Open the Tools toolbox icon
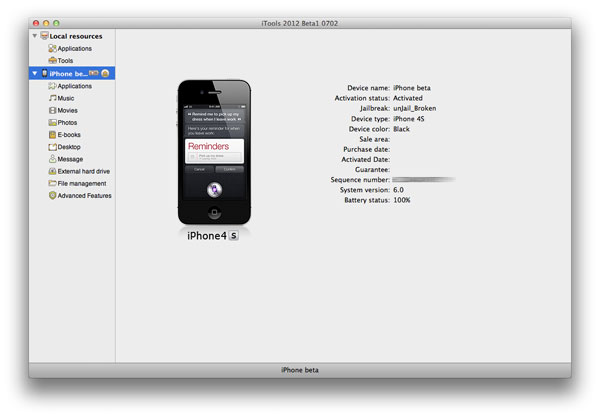Screen dimensions: 600x418 pyautogui.click(x=52, y=60)
